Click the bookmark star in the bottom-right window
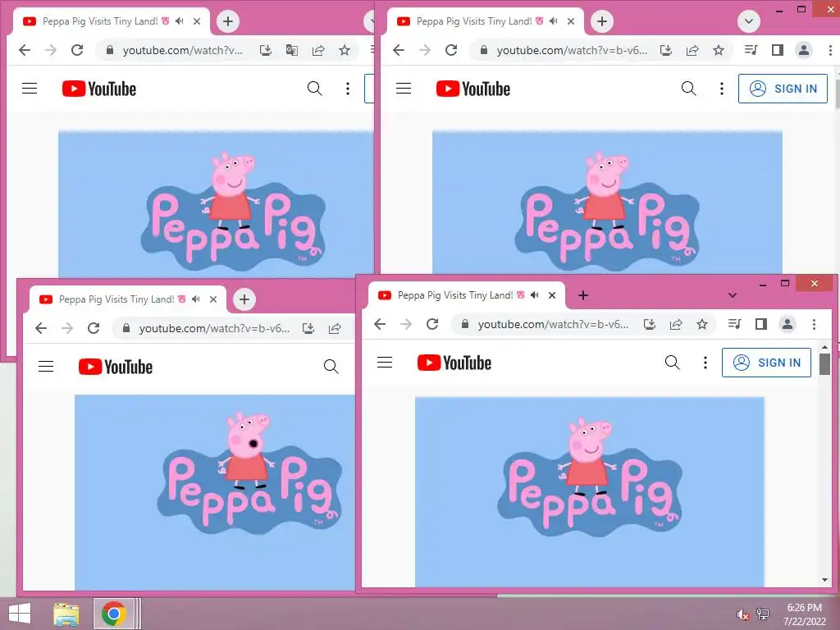840x630 pixels. 702,324
